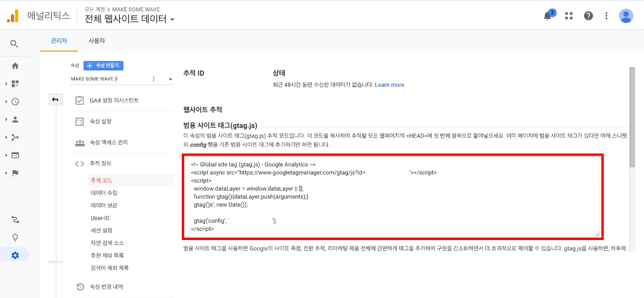Image resolution: width=644 pixels, height=298 pixels.
Task: Select 데이터 수집 menu item
Action: point(104,193)
